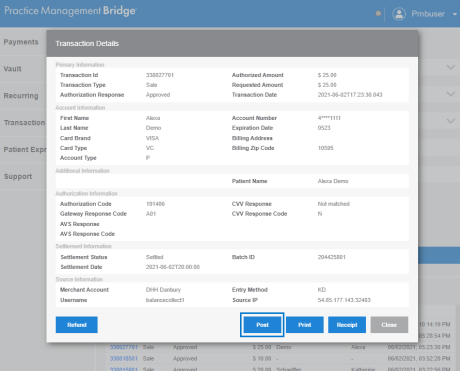This screenshot has height=371, width=460.
Task: Click Merchant Account value DHH Danbury
Action: [163, 290]
